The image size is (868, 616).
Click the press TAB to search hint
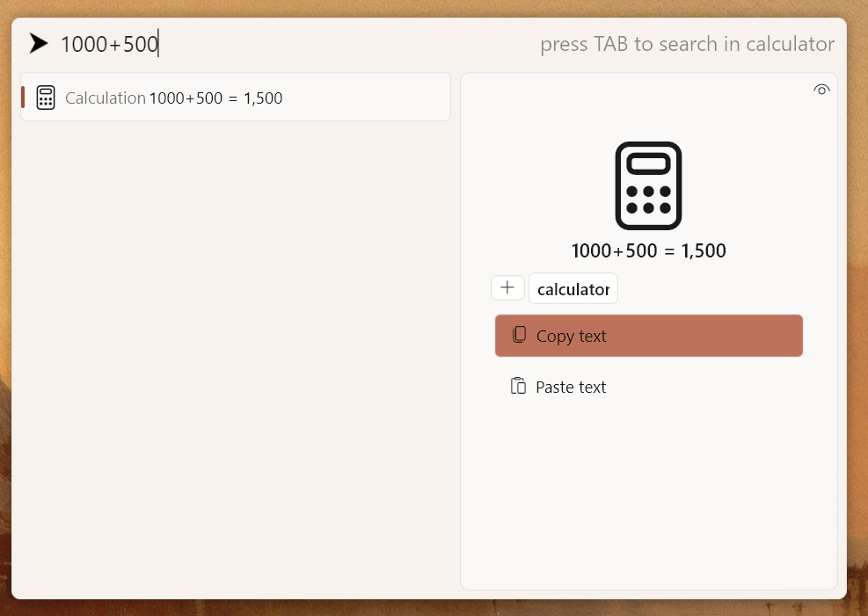pyautogui.click(x=687, y=44)
